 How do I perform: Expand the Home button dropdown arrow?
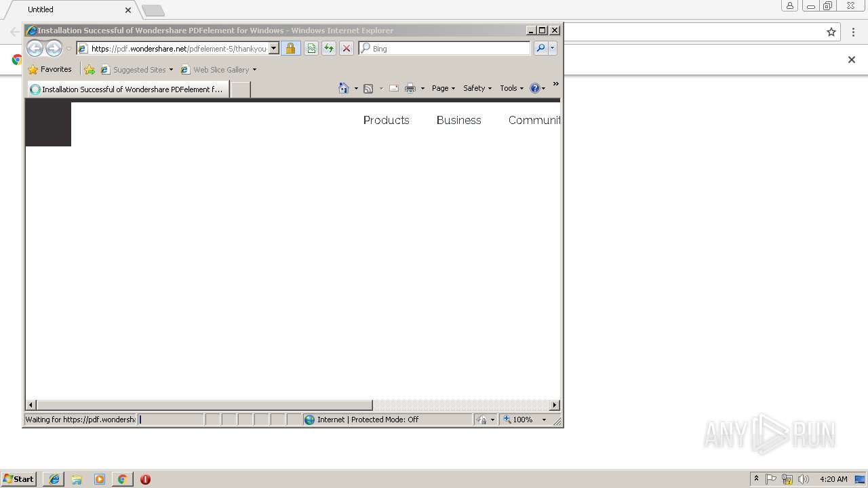point(356,88)
